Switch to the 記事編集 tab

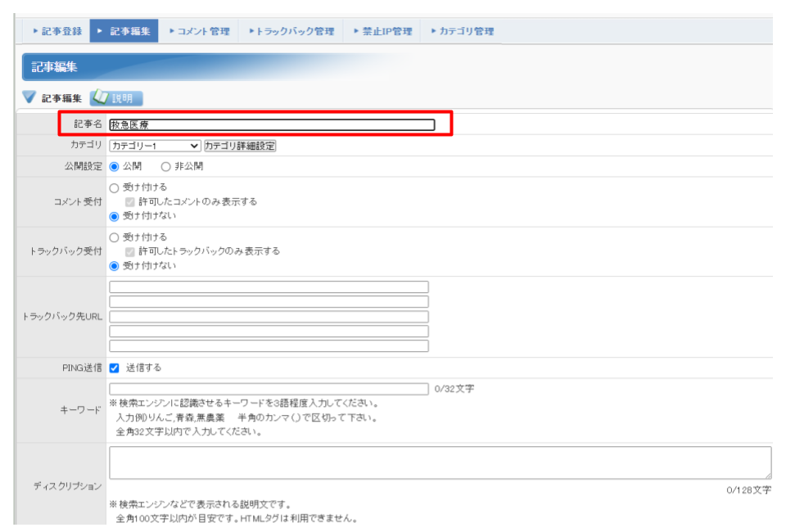pos(124,31)
